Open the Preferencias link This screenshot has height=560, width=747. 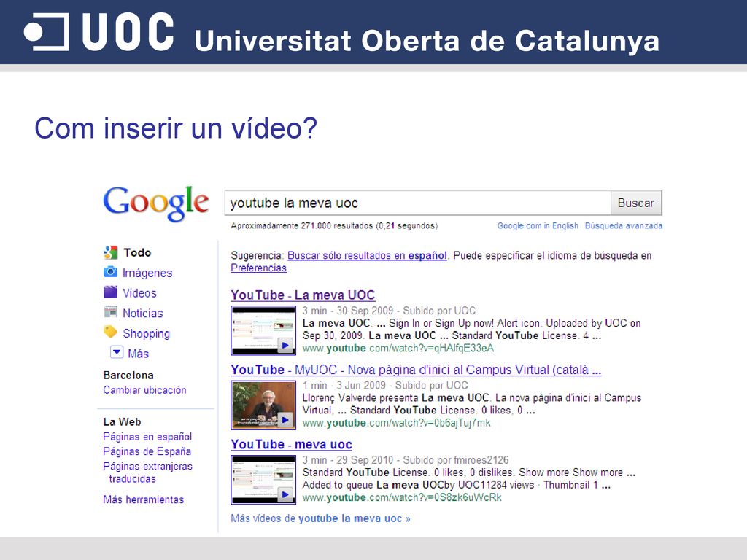click(x=259, y=268)
